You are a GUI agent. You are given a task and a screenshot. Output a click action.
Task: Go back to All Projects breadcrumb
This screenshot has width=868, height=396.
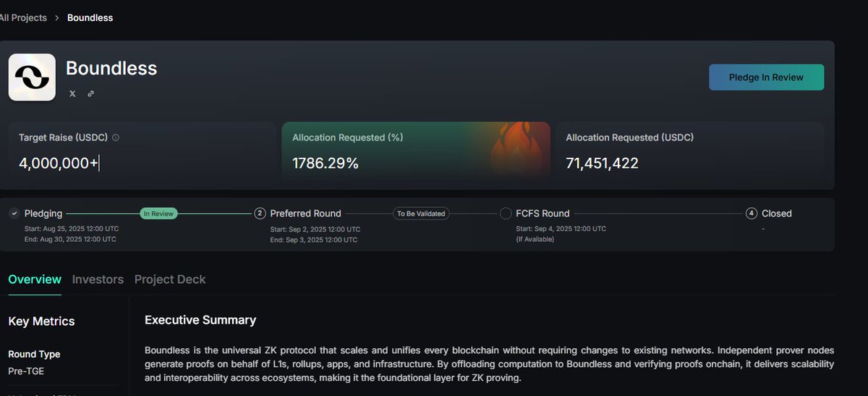click(23, 17)
